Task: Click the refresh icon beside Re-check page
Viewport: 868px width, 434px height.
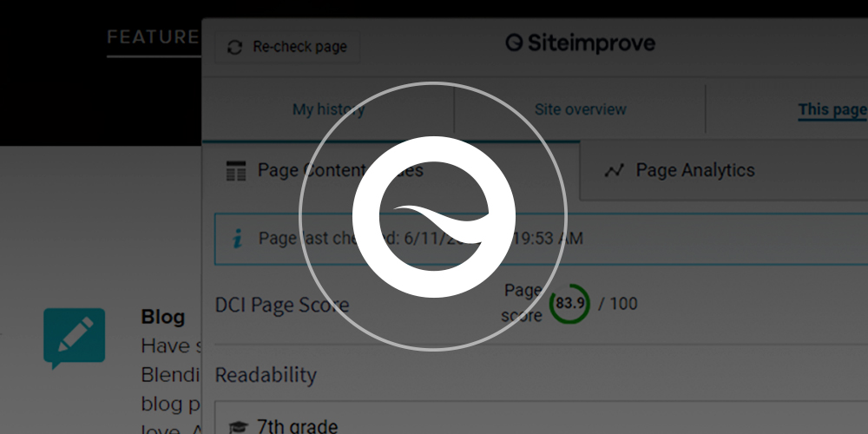Action: (x=234, y=48)
